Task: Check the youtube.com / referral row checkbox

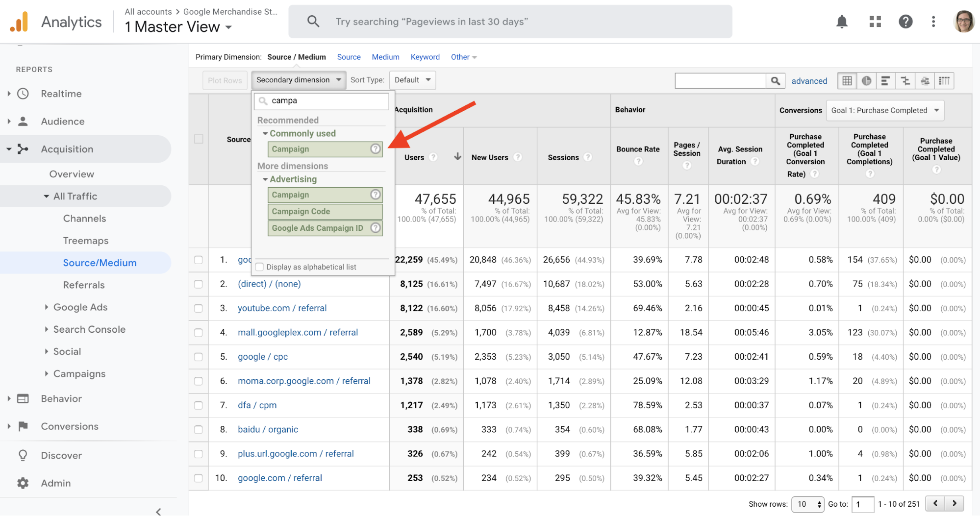Action: [x=199, y=308]
